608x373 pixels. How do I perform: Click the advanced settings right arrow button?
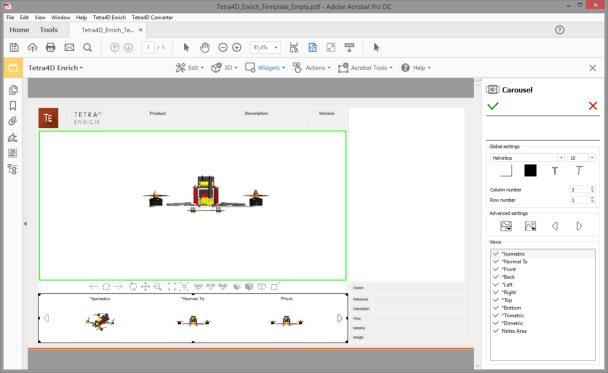pos(579,226)
